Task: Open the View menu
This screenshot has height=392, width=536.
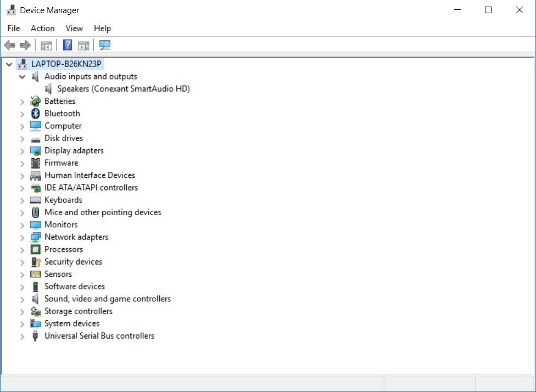Action: [74, 28]
